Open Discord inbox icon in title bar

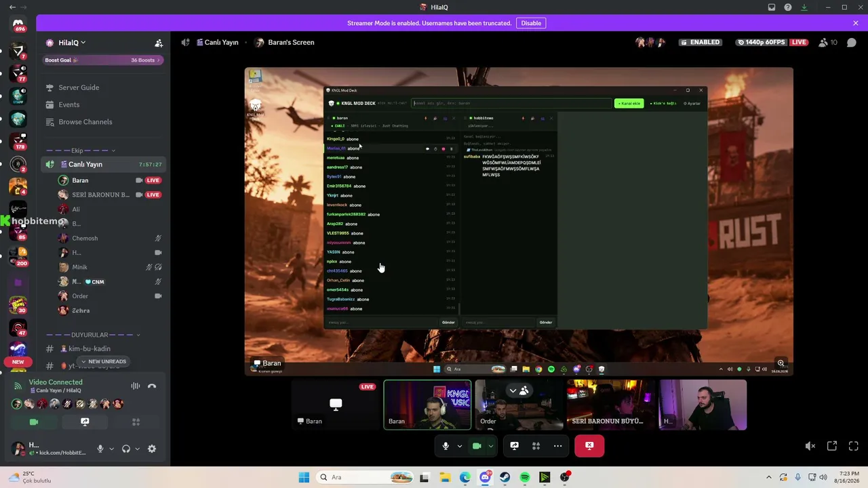(772, 7)
